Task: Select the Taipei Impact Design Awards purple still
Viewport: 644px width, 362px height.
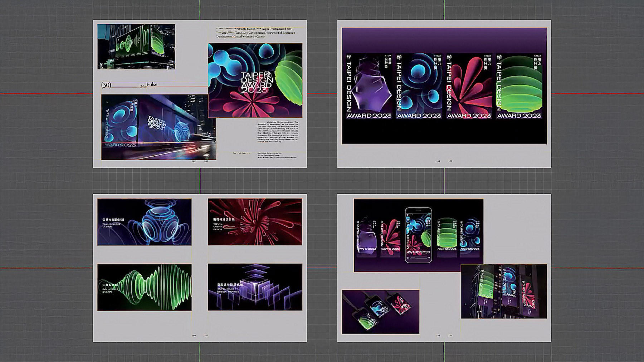Action: 255,287
